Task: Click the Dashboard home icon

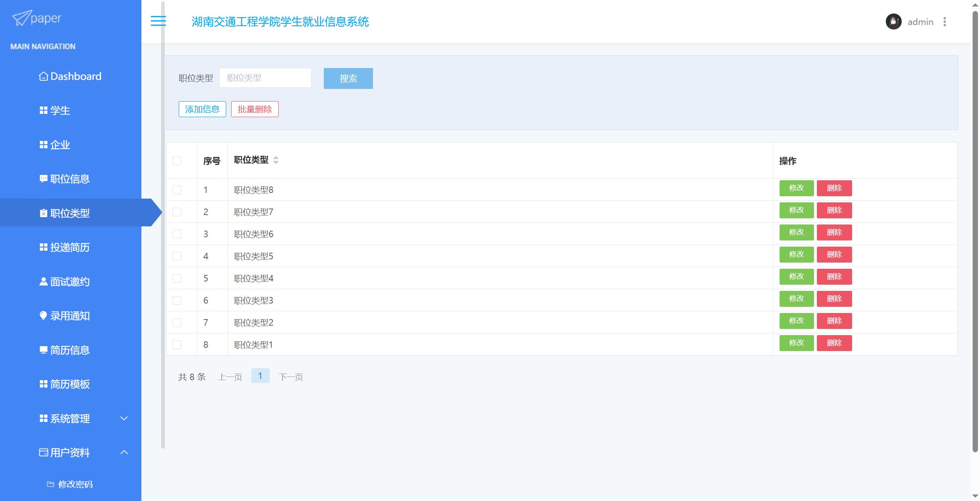Action: tap(43, 77)
